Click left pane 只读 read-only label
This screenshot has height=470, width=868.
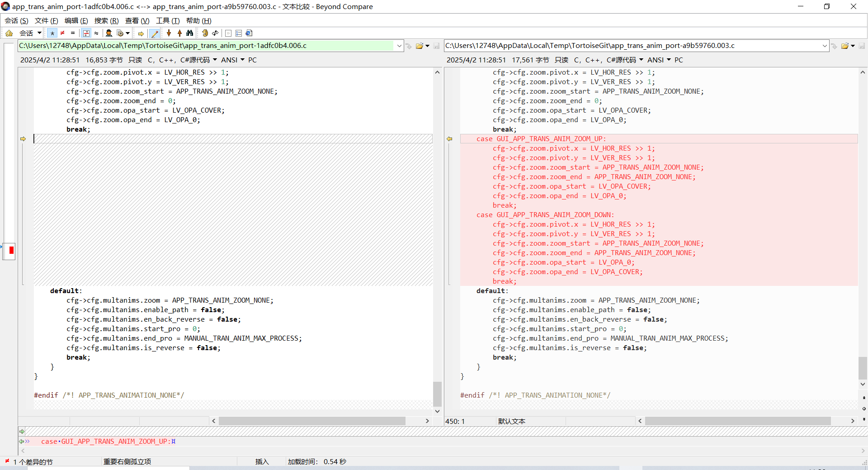tap(135, 60)
